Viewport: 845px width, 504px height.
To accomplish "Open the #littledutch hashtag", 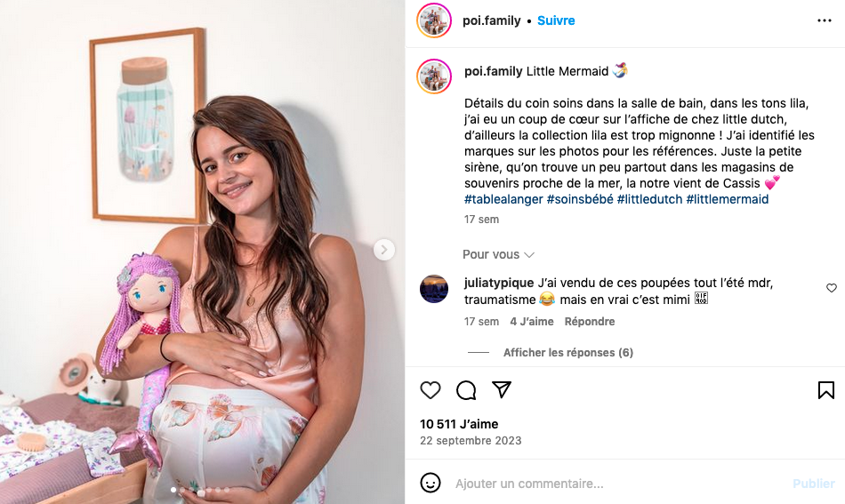I will [649, 199].
